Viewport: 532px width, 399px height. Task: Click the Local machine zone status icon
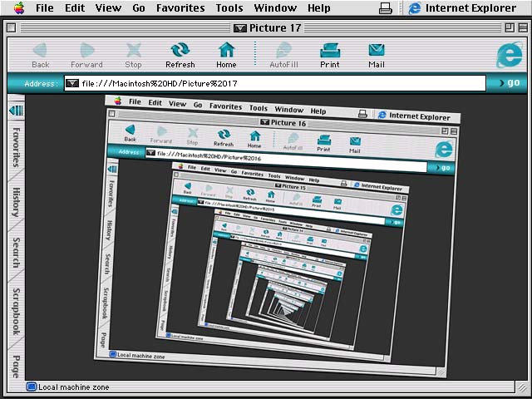point(32,387)
